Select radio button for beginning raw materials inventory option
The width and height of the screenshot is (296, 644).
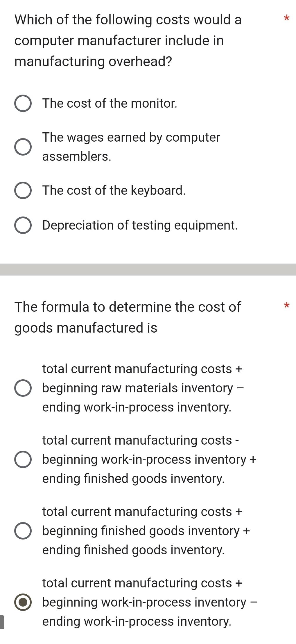click(x=23, y=388)
